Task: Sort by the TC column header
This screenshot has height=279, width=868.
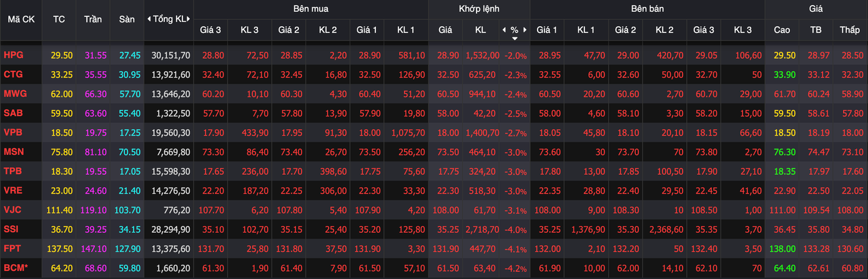Action: 59,19
